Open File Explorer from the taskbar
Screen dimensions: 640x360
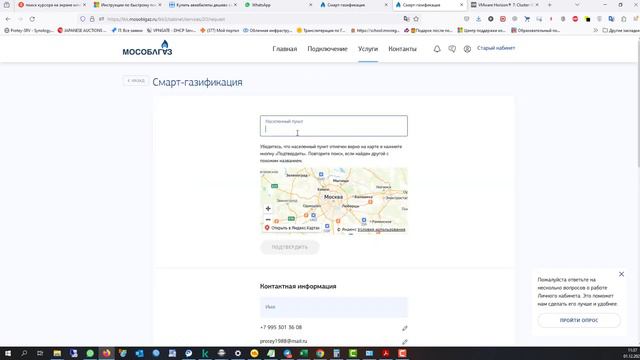[57, 353]
